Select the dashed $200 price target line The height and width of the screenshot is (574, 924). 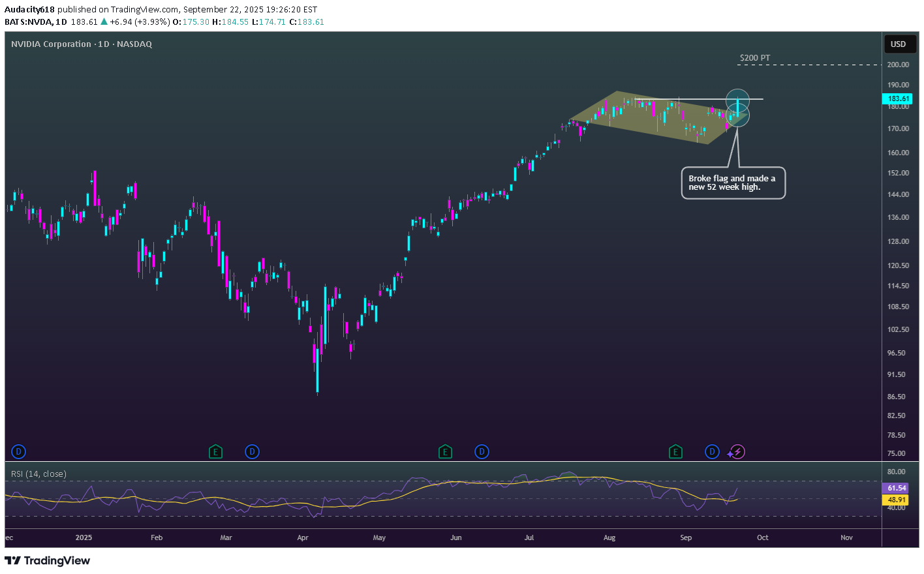pos(809,65)
